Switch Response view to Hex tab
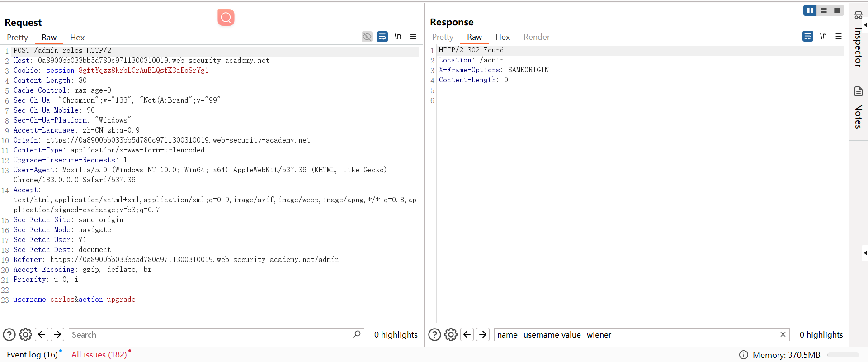 502,37
